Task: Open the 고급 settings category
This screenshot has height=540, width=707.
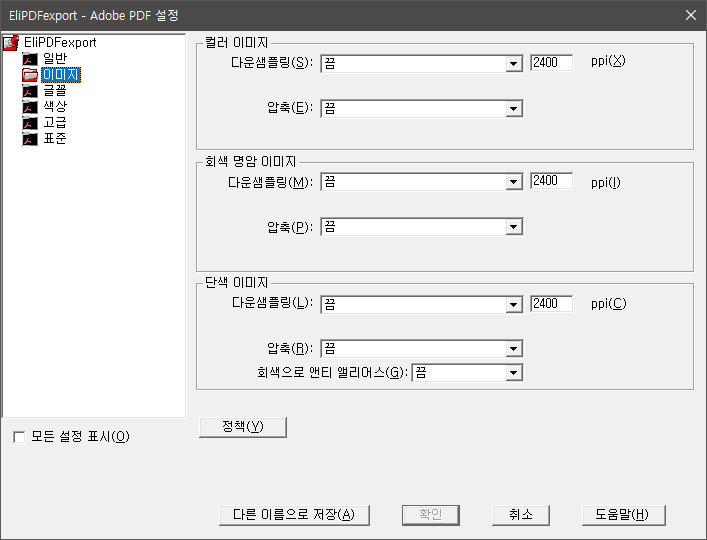Action: coord(55,123)
